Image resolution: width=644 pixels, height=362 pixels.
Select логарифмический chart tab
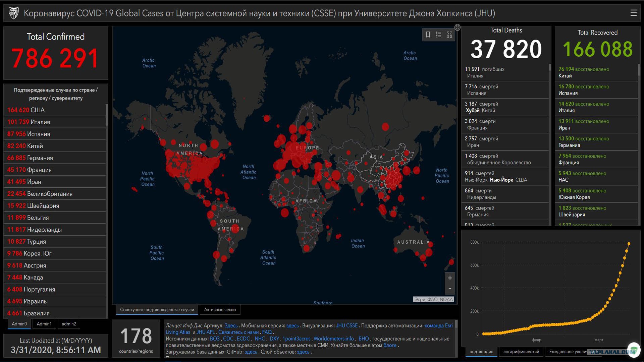click(521, 352)
